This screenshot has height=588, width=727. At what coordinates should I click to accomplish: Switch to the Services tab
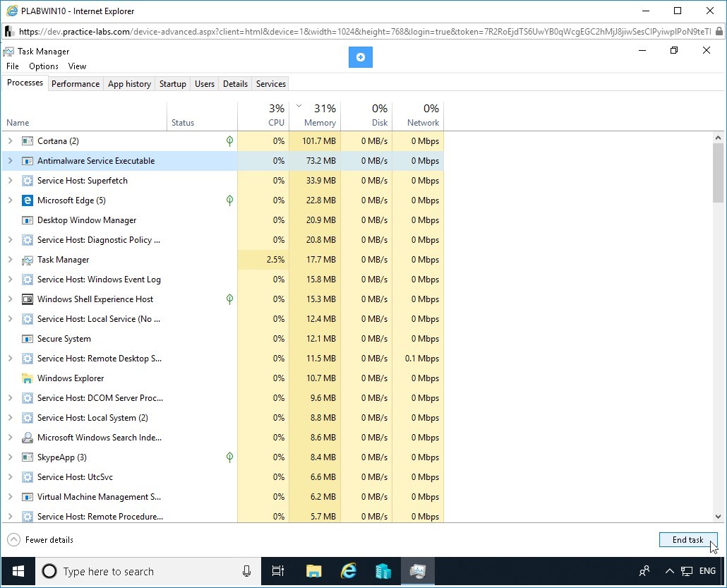(271, 84)
